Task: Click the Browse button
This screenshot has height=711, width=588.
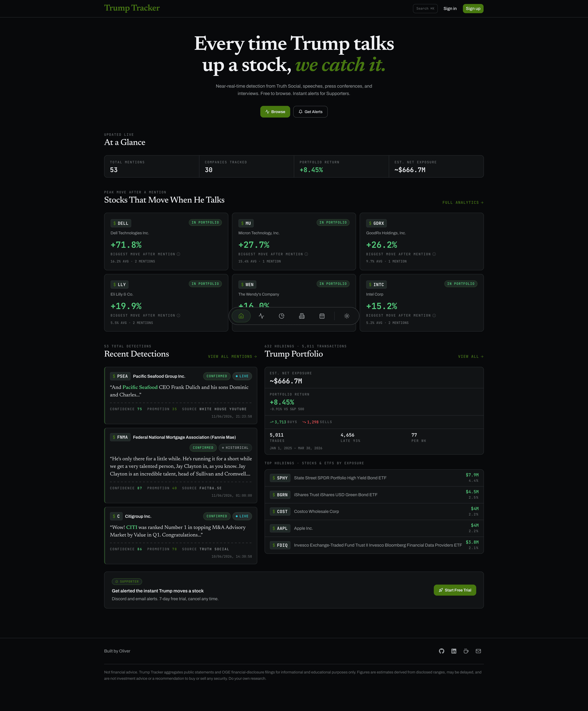Action: [x=275, y=112]
